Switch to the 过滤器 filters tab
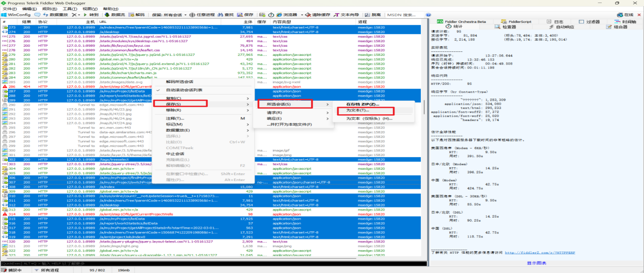Screen dimensions: 644x273 click(589, 21)
